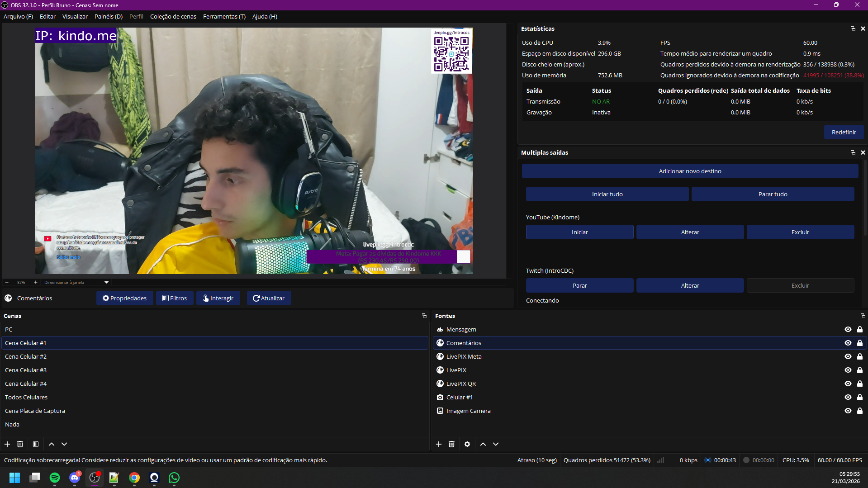The width and height of the screenshot is (868, 488).
Task: Hide the Mensagem source
Action: tap(848, 329)
